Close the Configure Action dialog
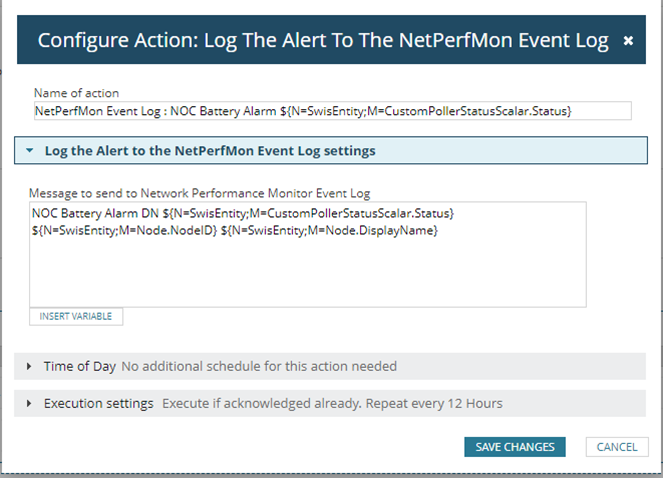Viewport: 663px width, 478px height. pos(628,41)
